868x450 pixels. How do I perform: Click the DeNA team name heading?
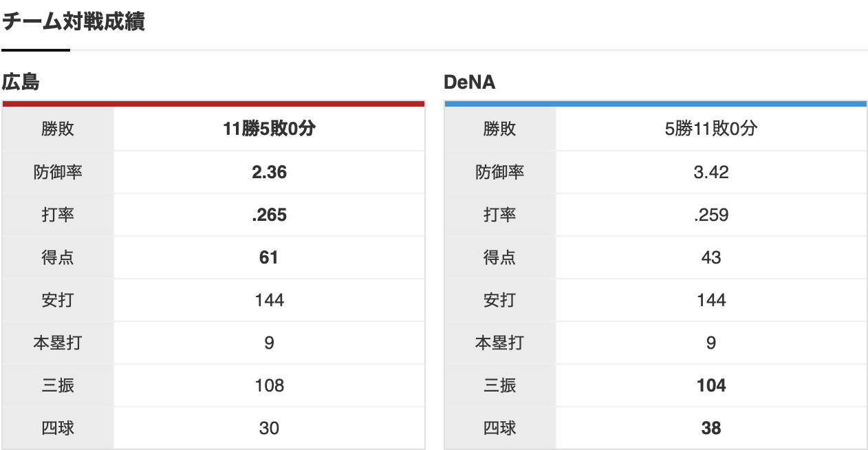click(x=470, y=83)
